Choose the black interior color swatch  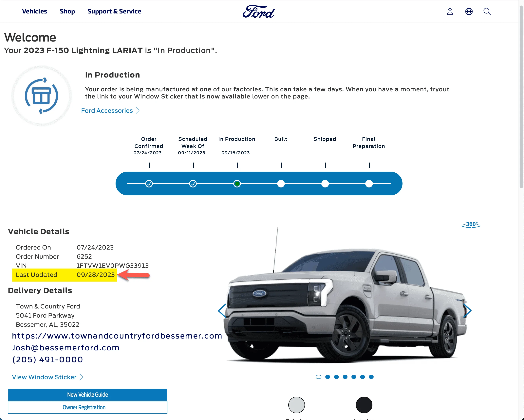pos(364,405)
